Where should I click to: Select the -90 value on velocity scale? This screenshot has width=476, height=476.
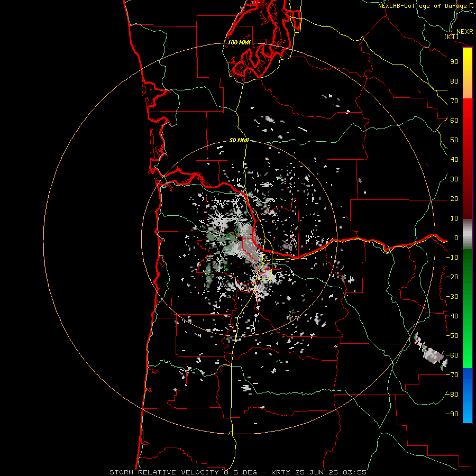pos(452,414)
